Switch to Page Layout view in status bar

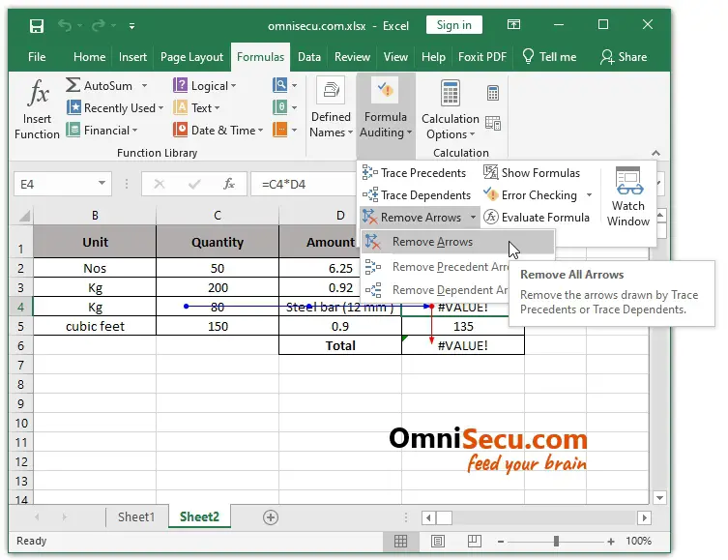[x=438, y=542]
